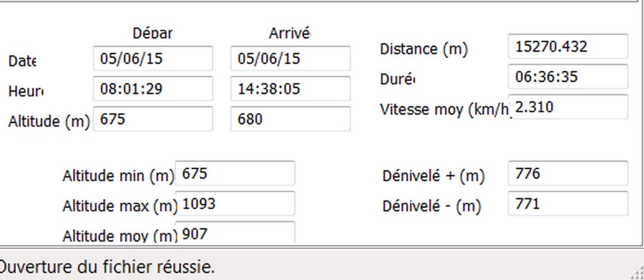Viewport: 644px width, 280px height.
Task: Click the Durée field showing 06:36:35
Action: pos(568,77)
